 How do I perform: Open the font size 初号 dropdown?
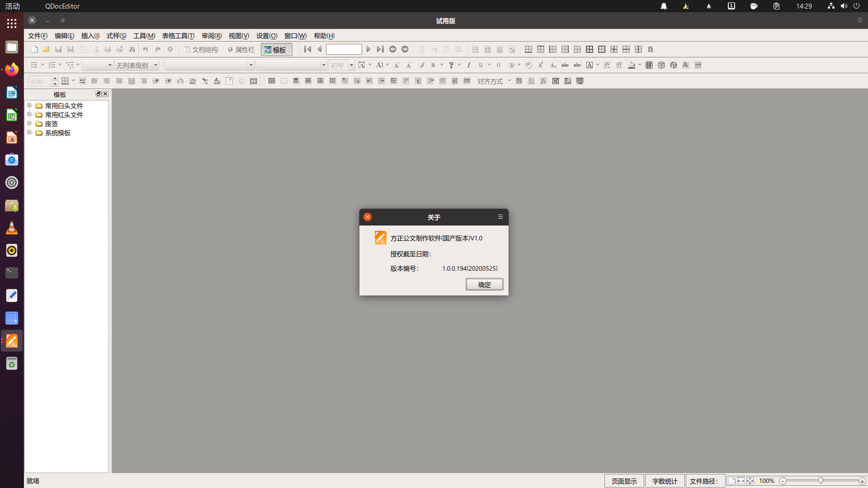tap(351, 65)
